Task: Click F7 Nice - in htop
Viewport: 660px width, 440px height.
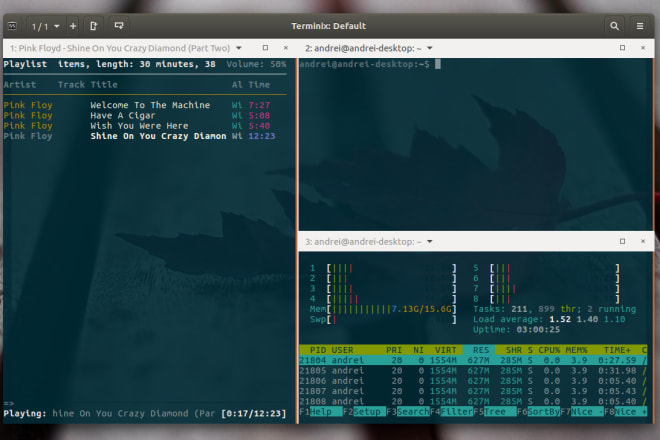Action: click(x=582, y=411)
